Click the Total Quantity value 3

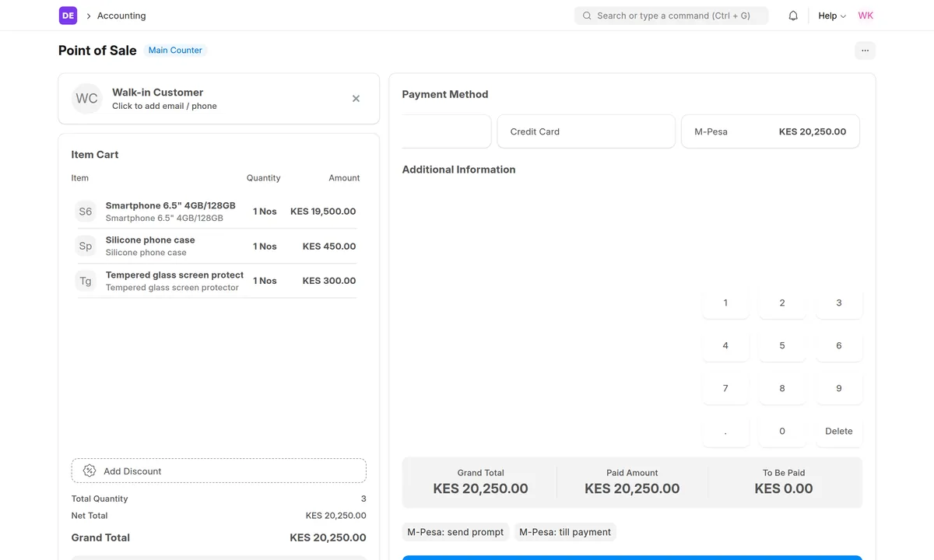(363, 499)
